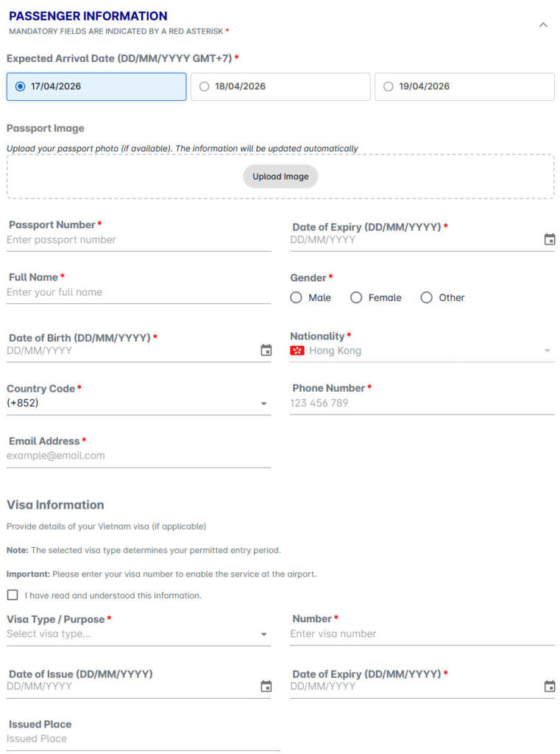Select arrival date 19/04/2026
The height and width of the screenshot is (754, 560).
464,87
